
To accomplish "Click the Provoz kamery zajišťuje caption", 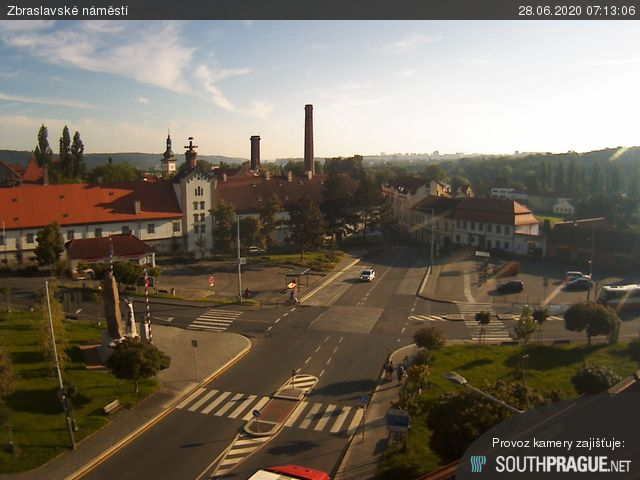I will click(558, 443).
